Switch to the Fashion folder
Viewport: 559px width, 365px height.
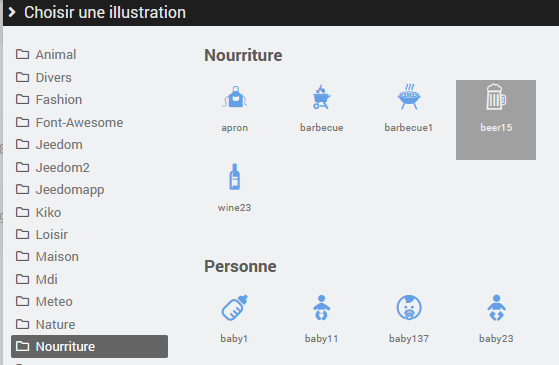tap(49, 100)
